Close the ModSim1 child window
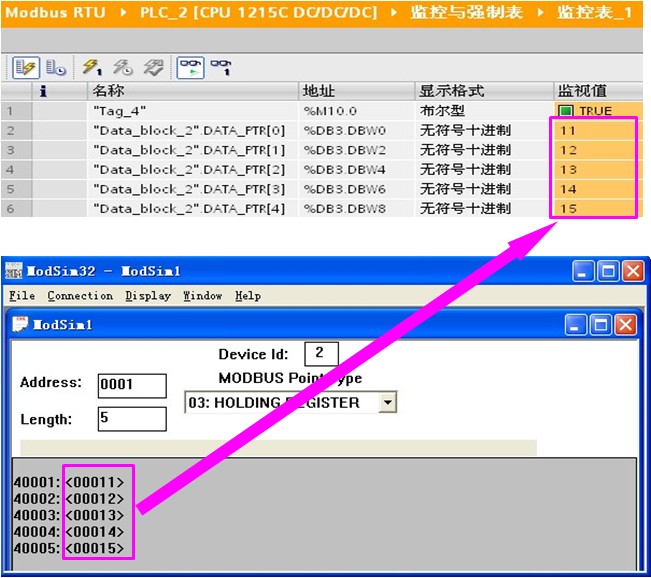This screenshot has width=651, height=578. 626,324
